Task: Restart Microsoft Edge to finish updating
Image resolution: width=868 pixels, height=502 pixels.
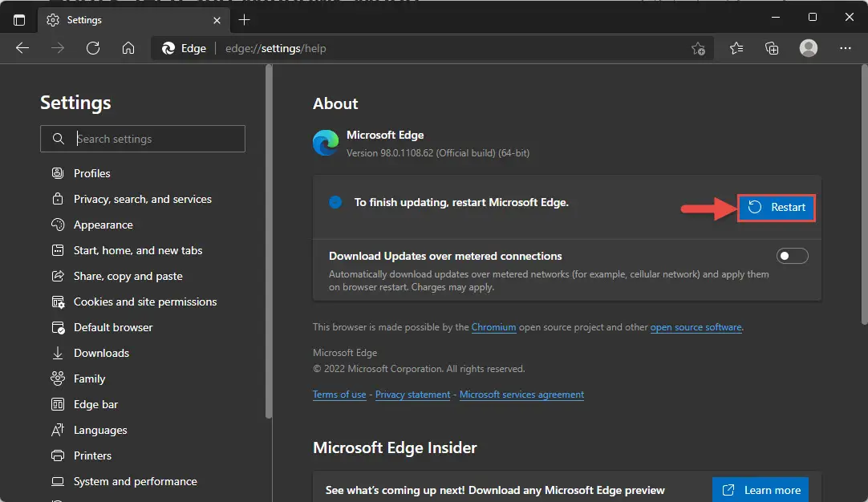Action: 776,208
